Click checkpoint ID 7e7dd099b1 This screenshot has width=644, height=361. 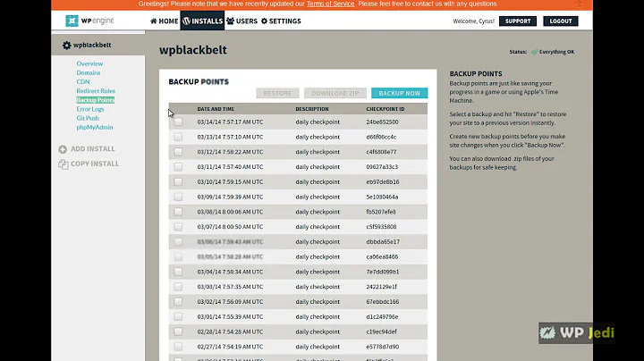(383, 272)
